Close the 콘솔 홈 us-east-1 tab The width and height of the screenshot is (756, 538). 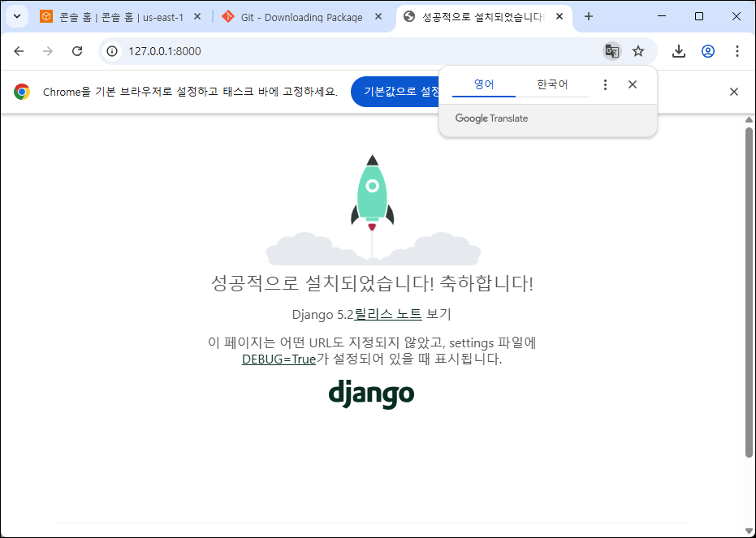pos(197,16)
